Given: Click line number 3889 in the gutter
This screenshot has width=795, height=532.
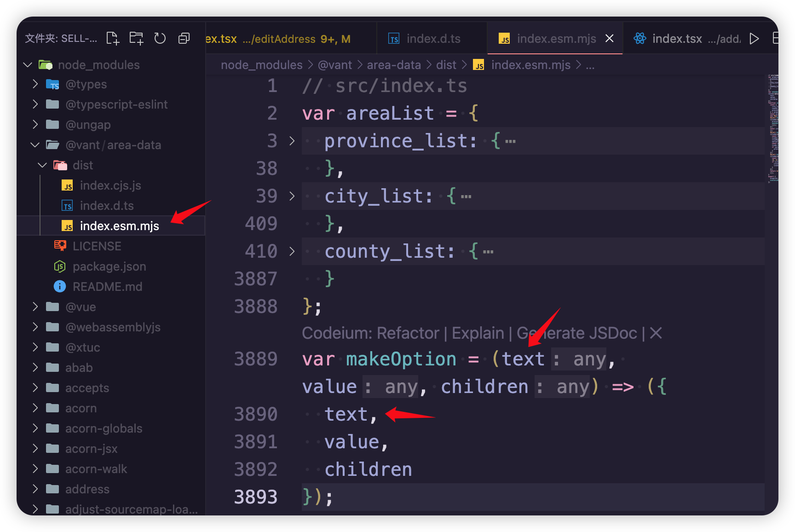Looking at the screenshot, I should tap(256, 359).
